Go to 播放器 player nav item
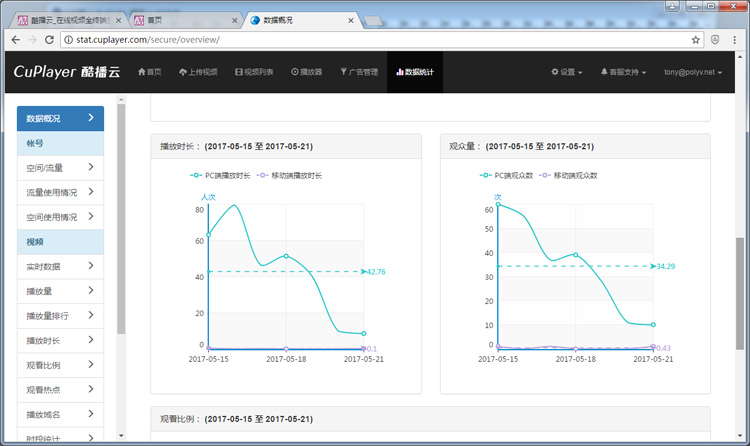Viewport: 750px width, 446px height. (306, 72)
